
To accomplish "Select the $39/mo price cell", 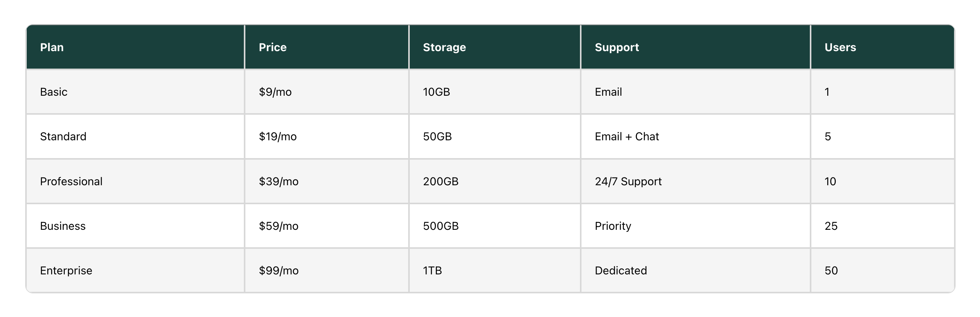I will tap(327, 181).
